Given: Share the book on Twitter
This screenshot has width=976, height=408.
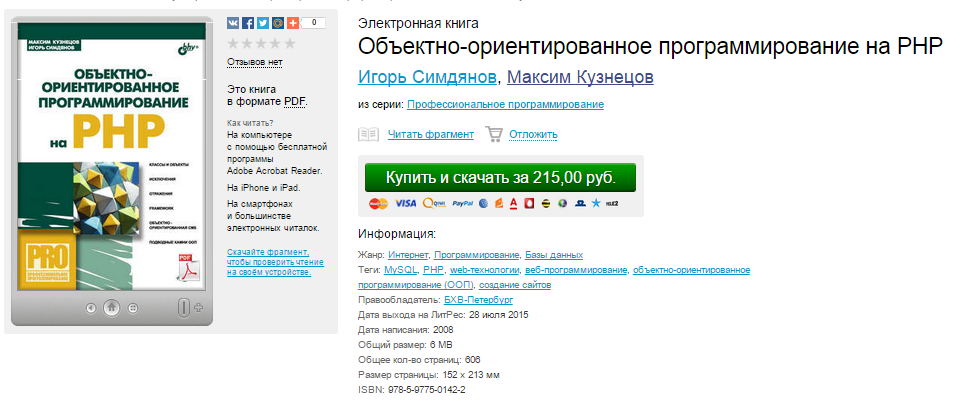Looking at the screenshot, I should (263, 23).
